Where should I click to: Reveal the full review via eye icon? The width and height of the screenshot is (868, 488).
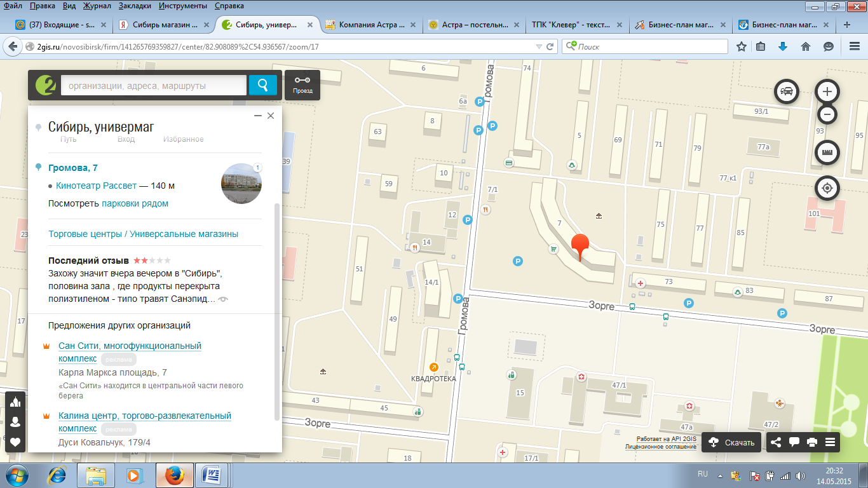tap(223, 299)
